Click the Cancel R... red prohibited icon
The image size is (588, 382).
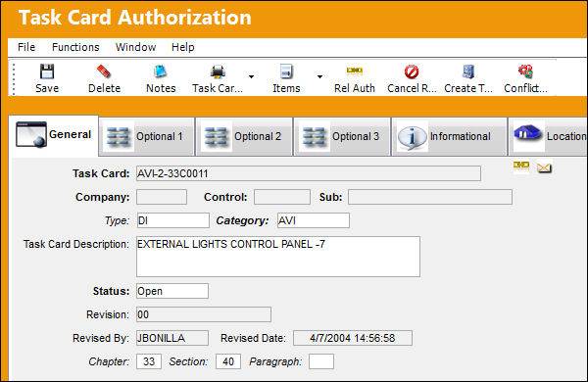point(412,72)
